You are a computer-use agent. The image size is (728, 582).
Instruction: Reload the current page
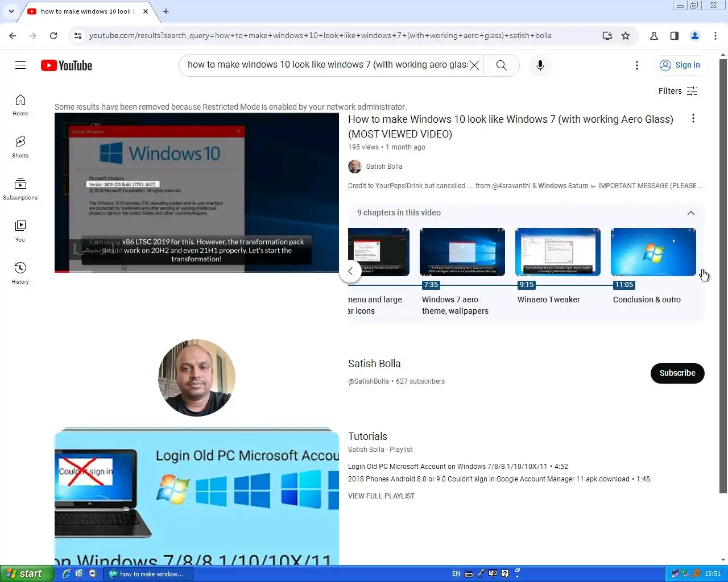pyautogui.click(x=53, y=35)
